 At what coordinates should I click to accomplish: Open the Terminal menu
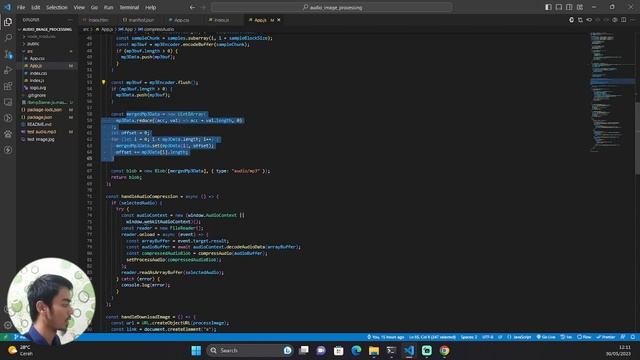(x=129, y=7)
